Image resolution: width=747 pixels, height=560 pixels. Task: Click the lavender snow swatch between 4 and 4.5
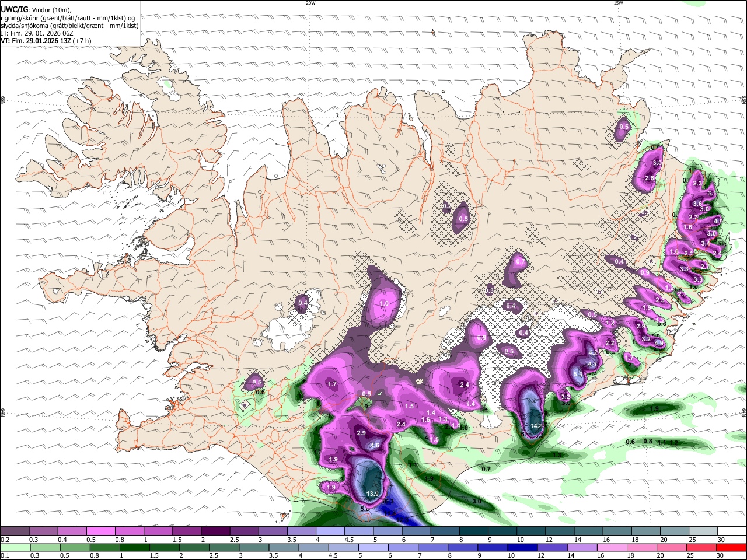point(330,531)
